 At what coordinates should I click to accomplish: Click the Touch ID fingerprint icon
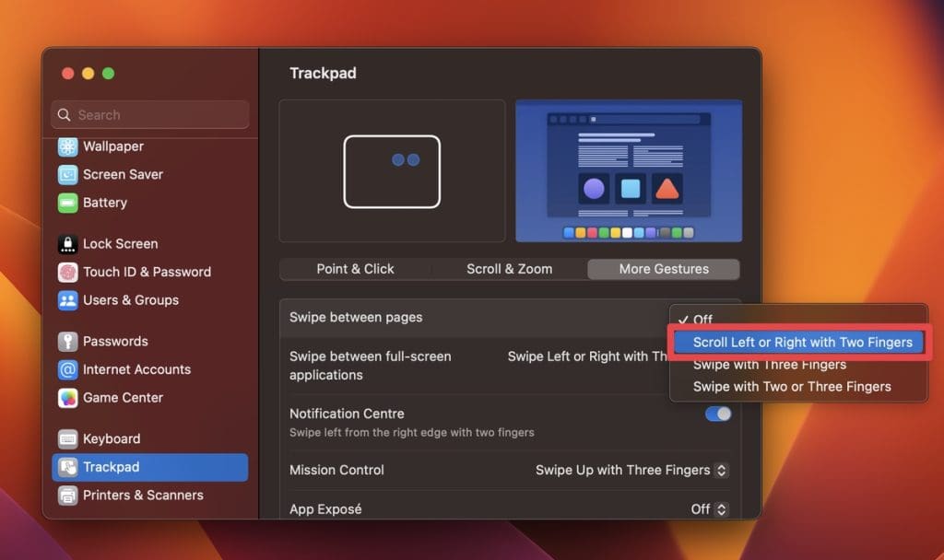click(x=67, y=272)
